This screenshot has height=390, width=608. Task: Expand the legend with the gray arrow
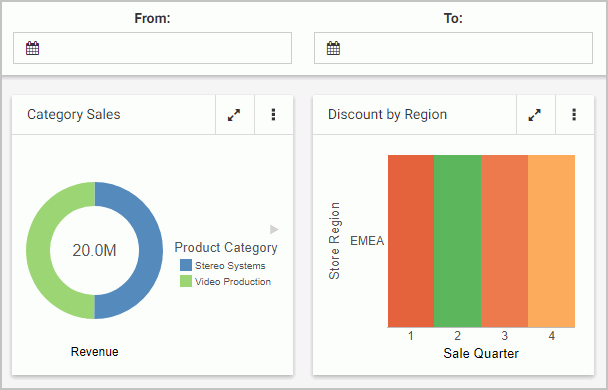coord(274,230)
